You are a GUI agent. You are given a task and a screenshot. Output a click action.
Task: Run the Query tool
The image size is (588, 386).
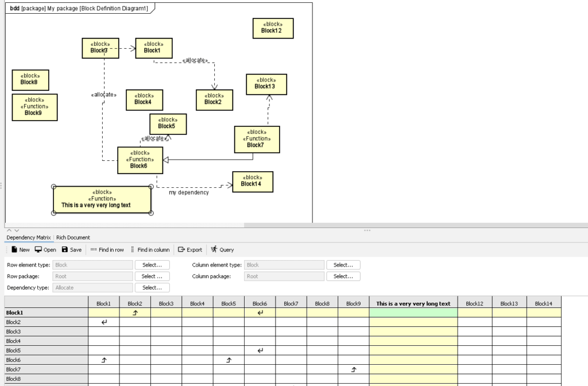pos(223,249)
